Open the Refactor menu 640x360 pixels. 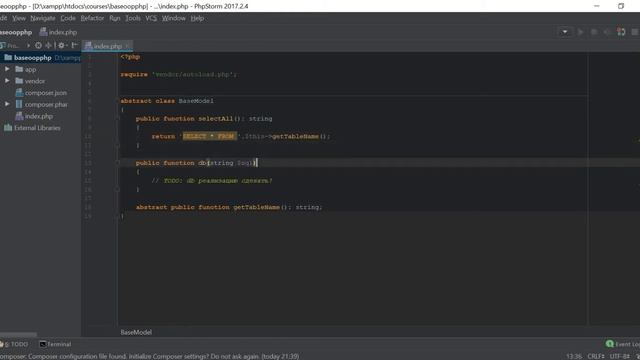tap(92, 18)
